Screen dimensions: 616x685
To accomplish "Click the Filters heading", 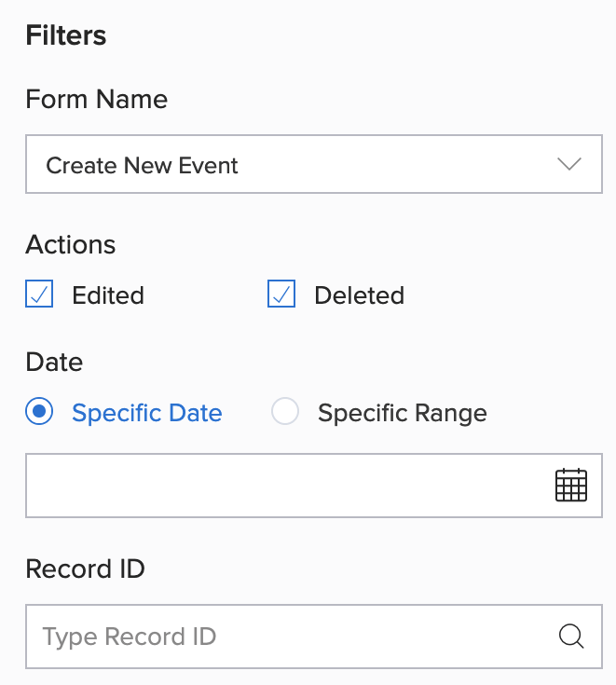I will [66, 35].
